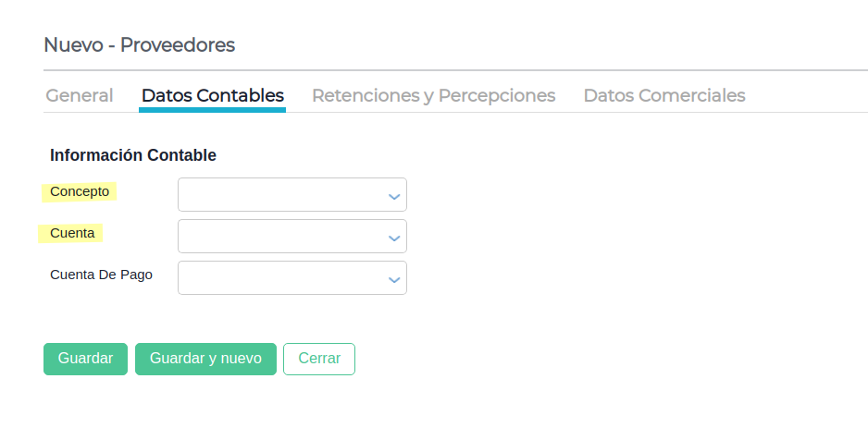Click the Cuenta De Pago chevron arrow
The width and height of the screenshot is (868, 440).
click(x=394, y=279)
